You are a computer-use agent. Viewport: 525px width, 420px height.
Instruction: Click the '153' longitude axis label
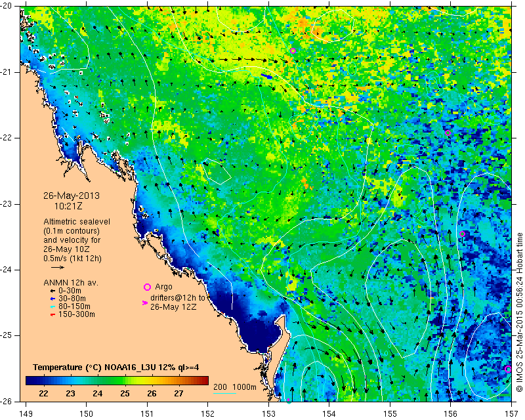268,414
